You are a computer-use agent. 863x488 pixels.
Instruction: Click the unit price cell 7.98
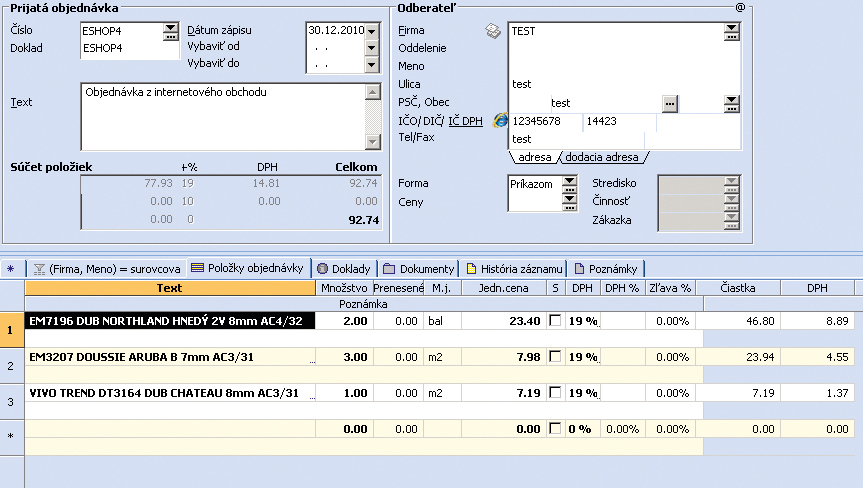click(504, 357)
